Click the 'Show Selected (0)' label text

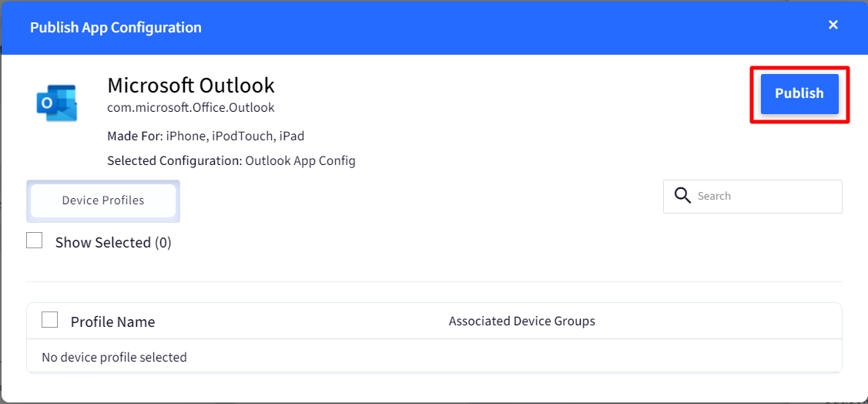coord(113,243)
